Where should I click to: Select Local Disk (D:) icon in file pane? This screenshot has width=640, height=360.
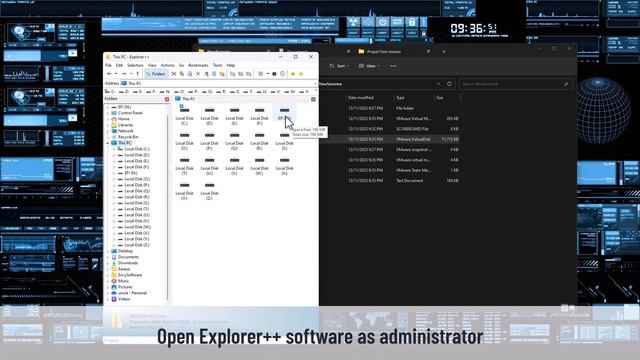tap(209, 116)
